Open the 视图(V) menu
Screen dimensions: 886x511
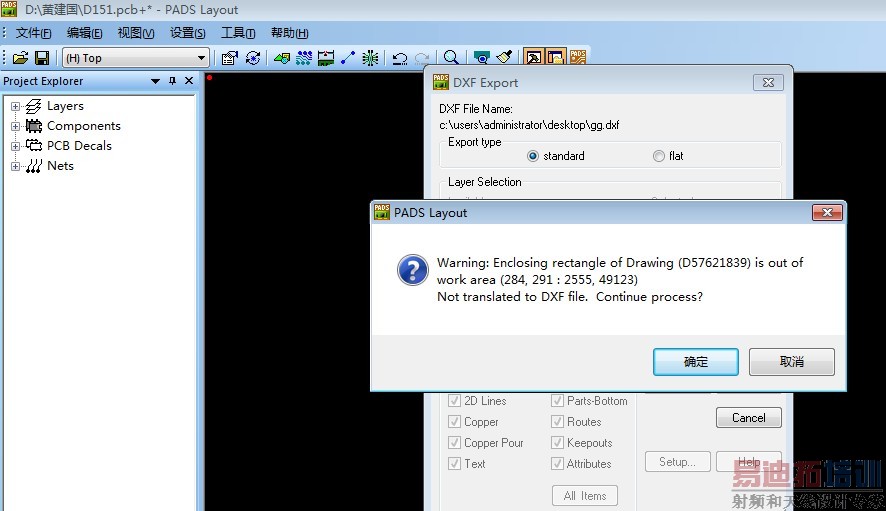[136, 33]
